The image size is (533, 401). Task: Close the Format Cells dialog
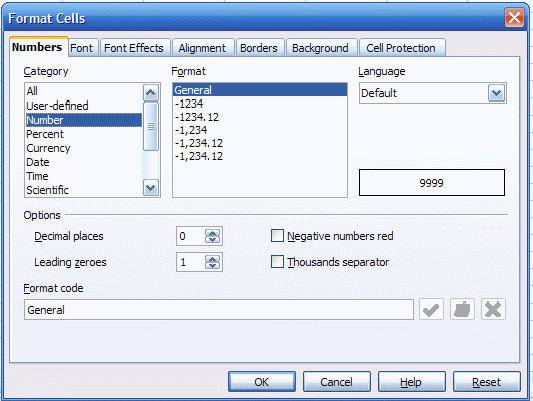coord(514,17)
